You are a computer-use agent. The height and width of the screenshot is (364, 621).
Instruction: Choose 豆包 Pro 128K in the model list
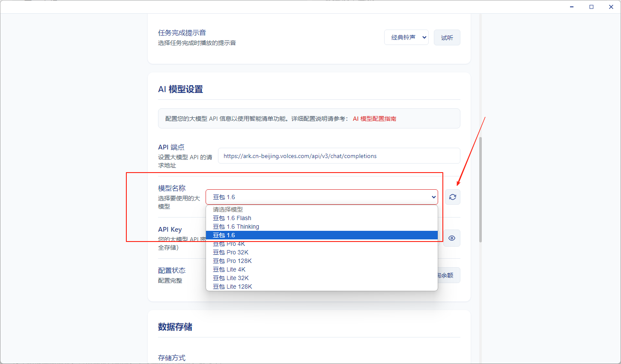tap(322, 261)
